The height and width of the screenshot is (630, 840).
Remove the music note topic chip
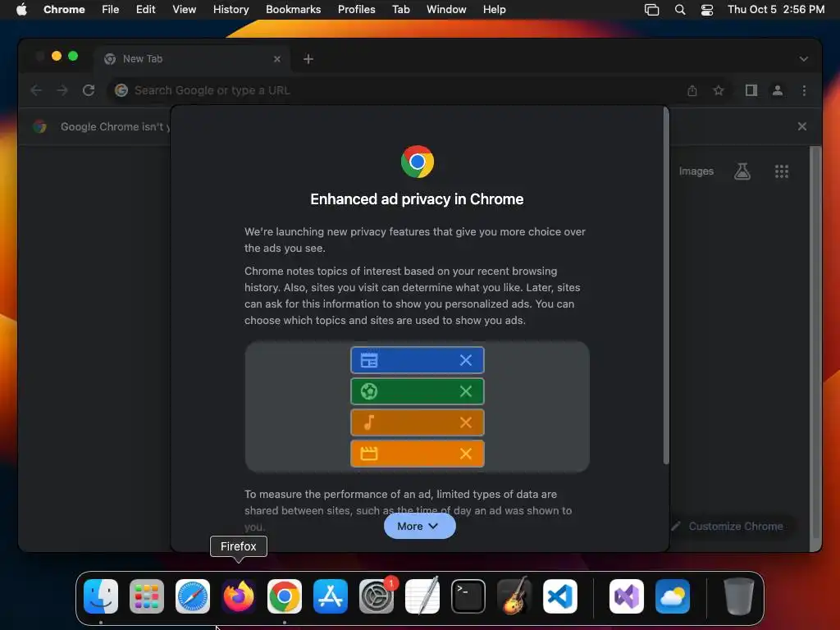466,422
